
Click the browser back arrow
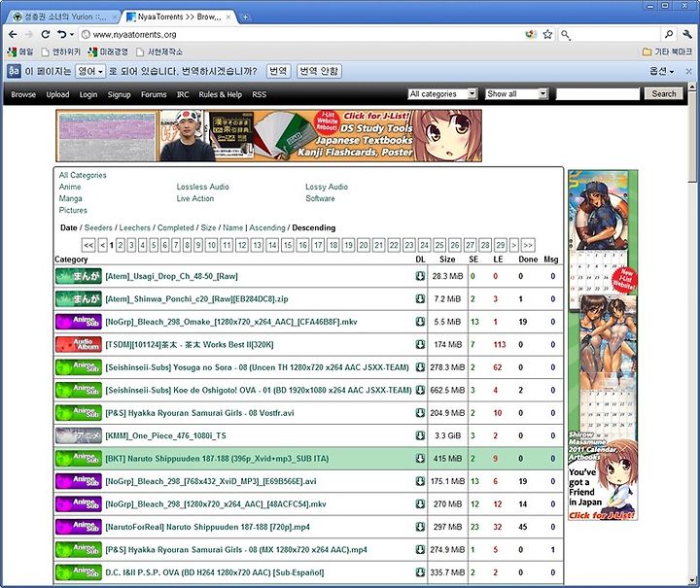[x=13, y=34]
